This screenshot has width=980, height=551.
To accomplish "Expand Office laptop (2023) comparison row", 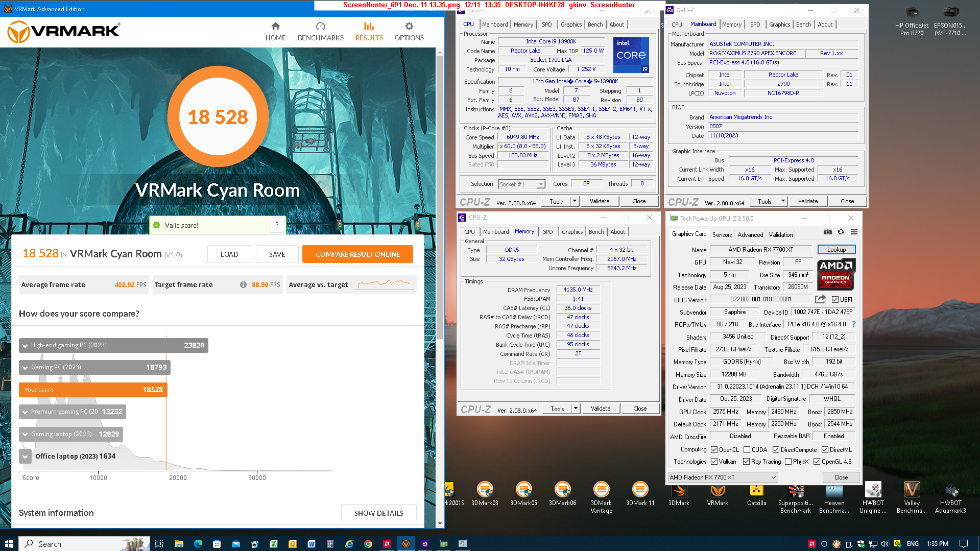I will click(25, 456).
